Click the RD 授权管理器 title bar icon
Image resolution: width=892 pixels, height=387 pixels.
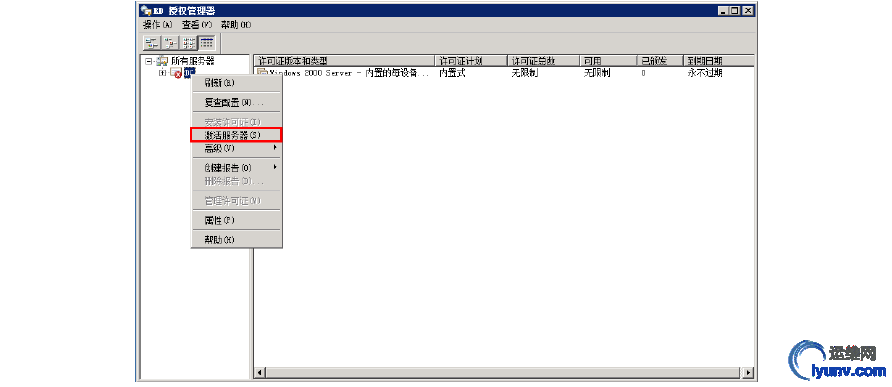146,10
